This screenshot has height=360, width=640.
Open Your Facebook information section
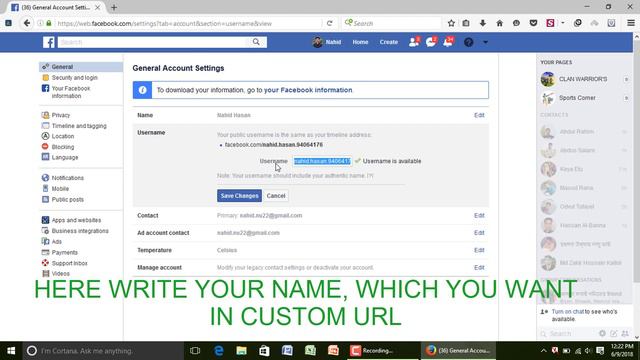click(x=71, y=92)
